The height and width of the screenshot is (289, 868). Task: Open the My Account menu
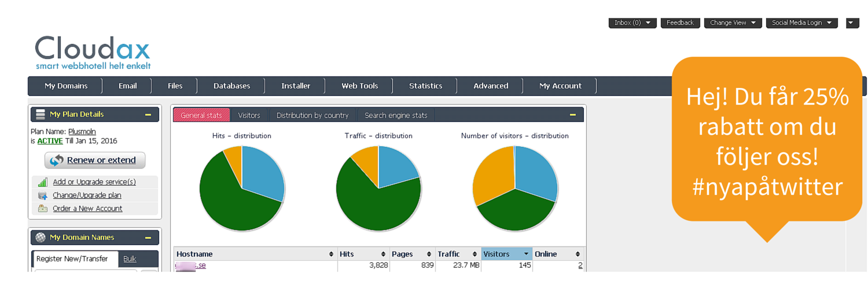point(560,86)
